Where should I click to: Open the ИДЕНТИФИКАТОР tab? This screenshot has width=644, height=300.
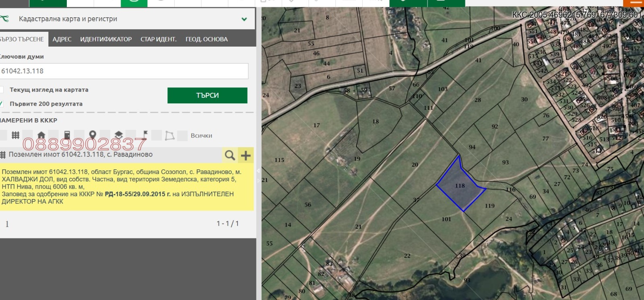(106, 39)
